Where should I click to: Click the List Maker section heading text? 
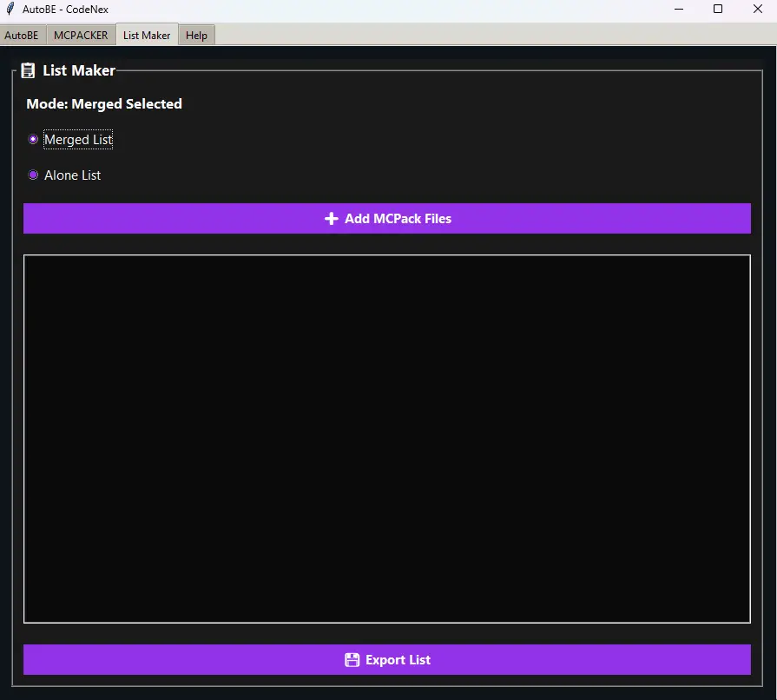tap(79, 70)
